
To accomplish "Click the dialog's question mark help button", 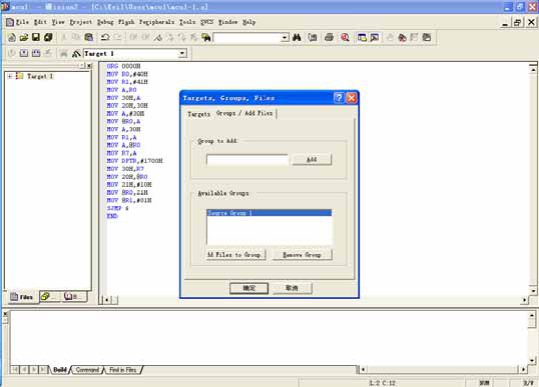I will [339, 98].
